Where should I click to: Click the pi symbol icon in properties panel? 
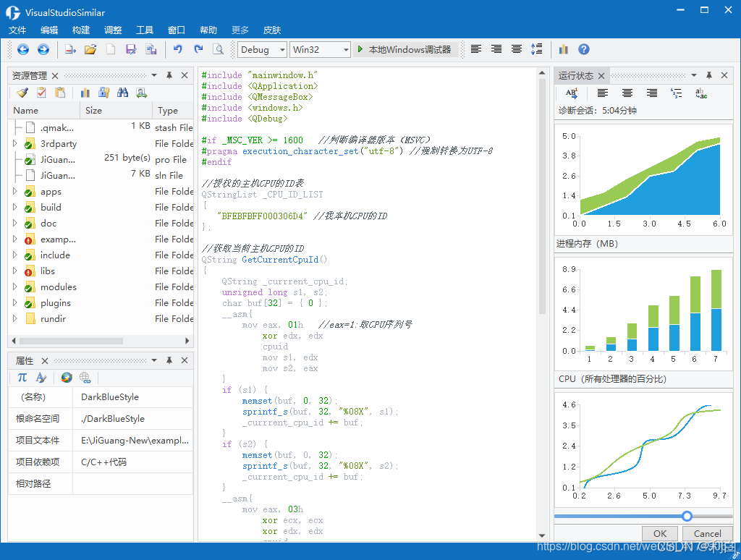coord(22,378)
